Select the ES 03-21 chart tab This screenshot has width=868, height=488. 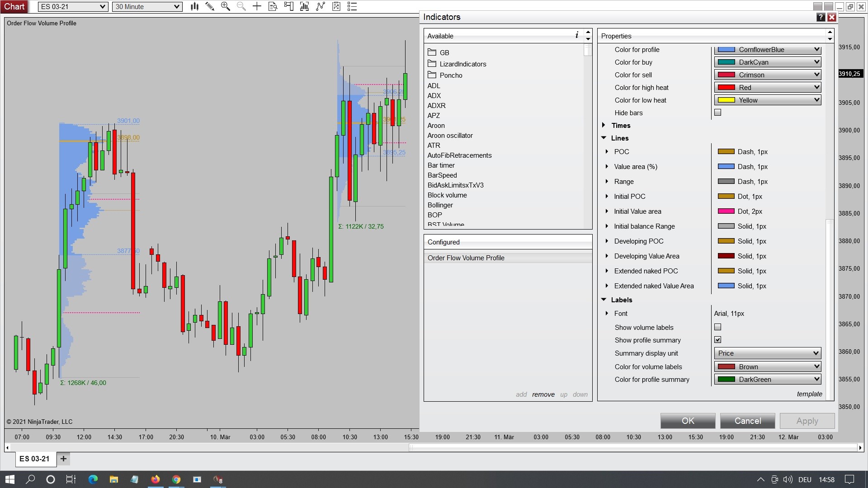click(x=34, y=459)
